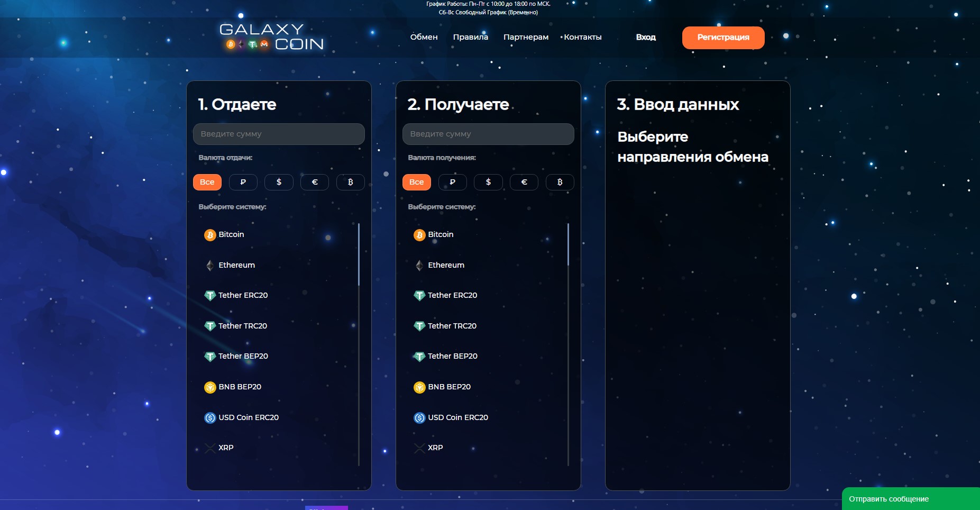Click Tether ERC20 icon in Получаете list

419,296
